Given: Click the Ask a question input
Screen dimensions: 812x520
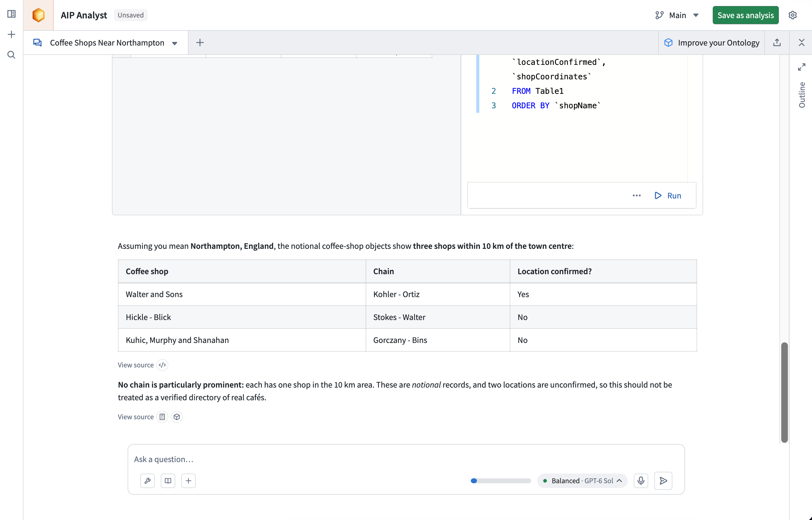Looking at the screenshot, I should (x=406, y=459).
